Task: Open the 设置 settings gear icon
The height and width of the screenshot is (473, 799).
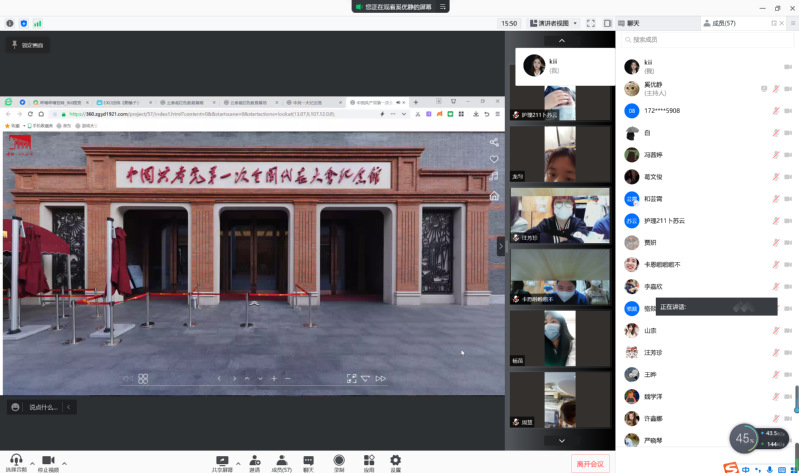Action: 395,461
